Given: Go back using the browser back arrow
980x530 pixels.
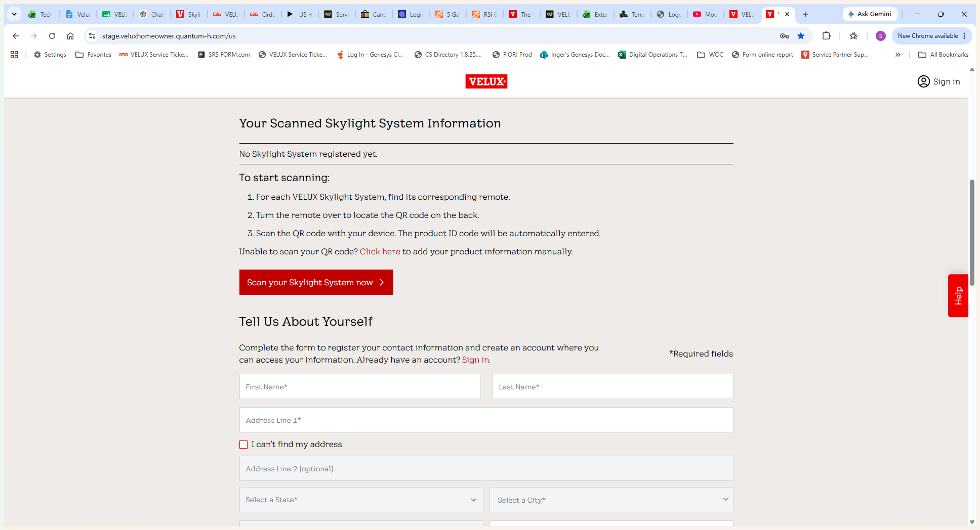Looking at the screenshot, I should pyautogui.click(x=16, y=36).
